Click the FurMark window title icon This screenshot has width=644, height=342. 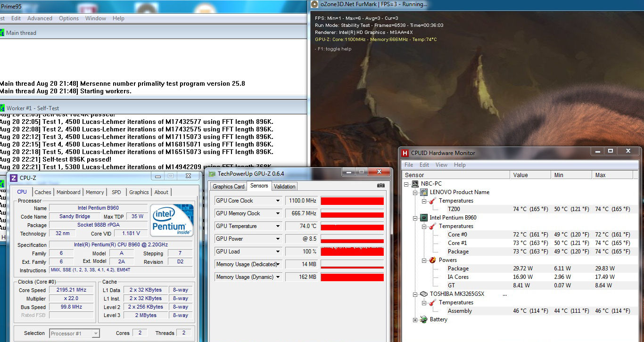[x=314, y=4]
